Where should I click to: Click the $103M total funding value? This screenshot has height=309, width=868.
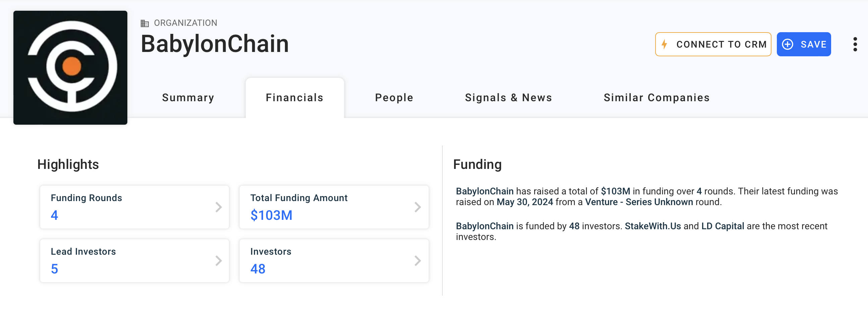[x=271, y=215]
